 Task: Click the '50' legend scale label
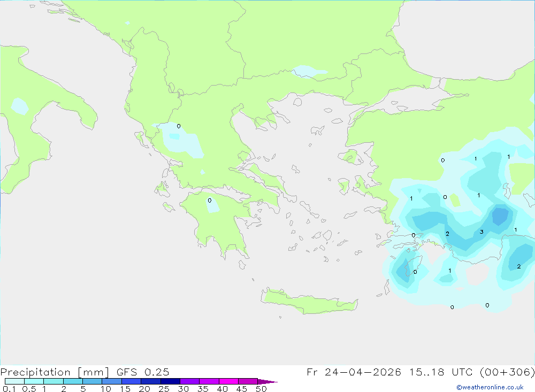tap(261, 389)
